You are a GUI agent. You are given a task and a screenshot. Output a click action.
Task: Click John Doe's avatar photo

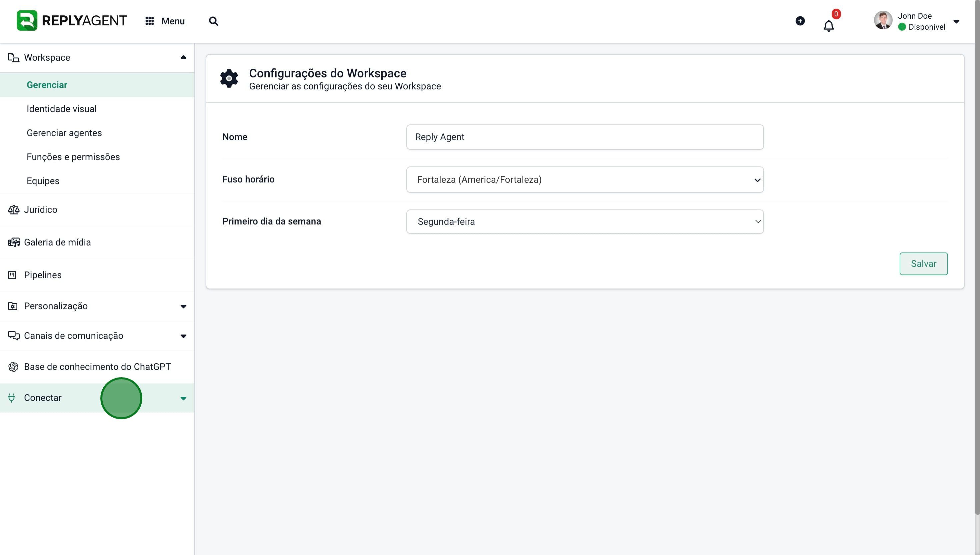pyautogui.click(x=883, y=20)
